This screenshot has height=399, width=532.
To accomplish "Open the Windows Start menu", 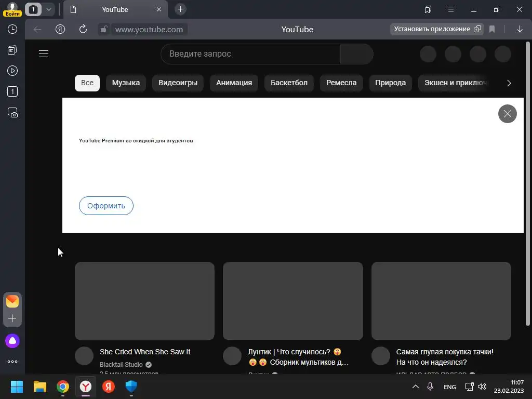I will (x=17, y=387).
